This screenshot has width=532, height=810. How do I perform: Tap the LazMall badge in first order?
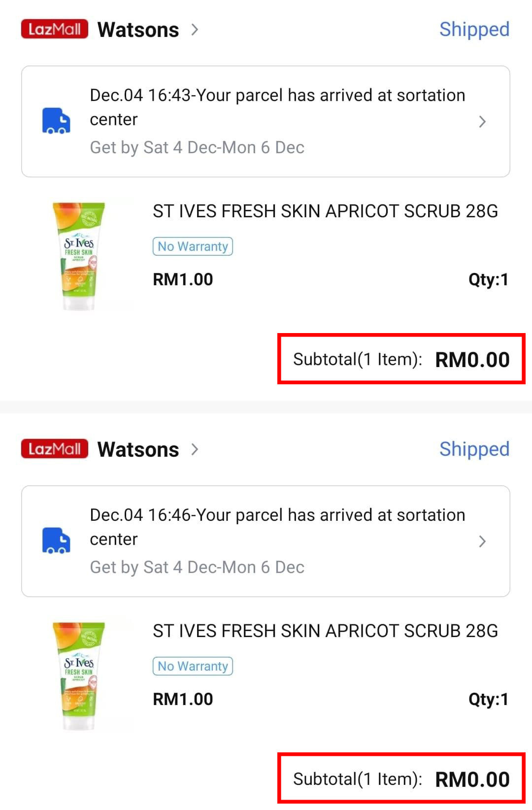(54, 29)
